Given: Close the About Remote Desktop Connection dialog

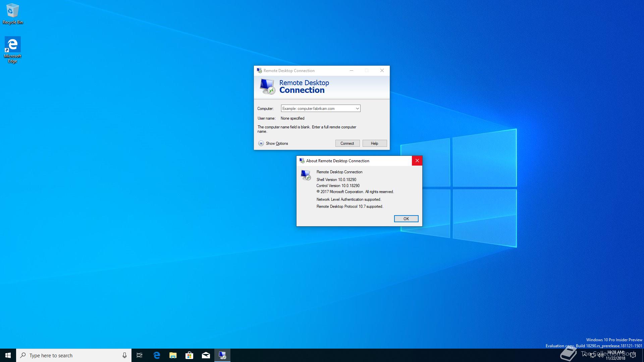Looking at the screenshot, I should (x=417, y=161).
